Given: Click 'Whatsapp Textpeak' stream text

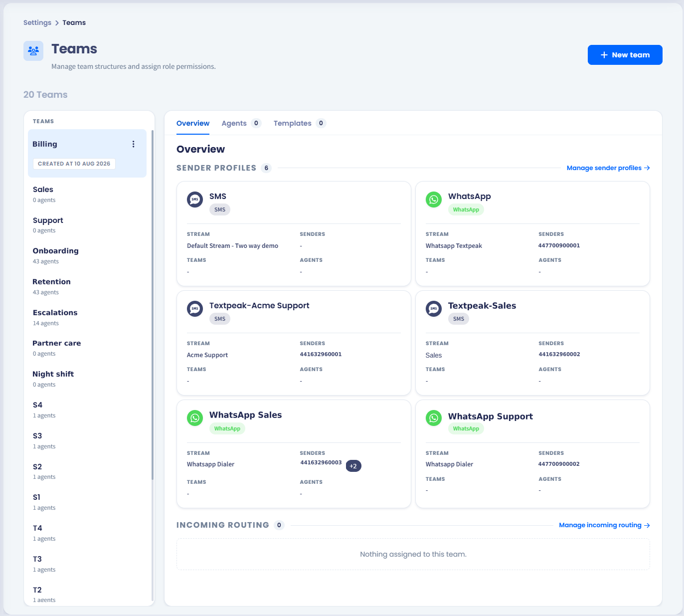Looking at the screenshot, I should coord(454,246).
